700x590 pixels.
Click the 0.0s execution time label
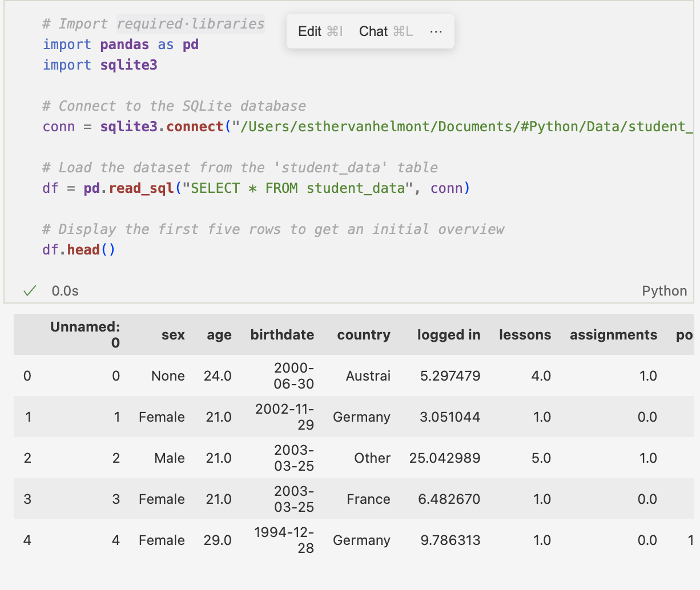[x=65, y=291]
